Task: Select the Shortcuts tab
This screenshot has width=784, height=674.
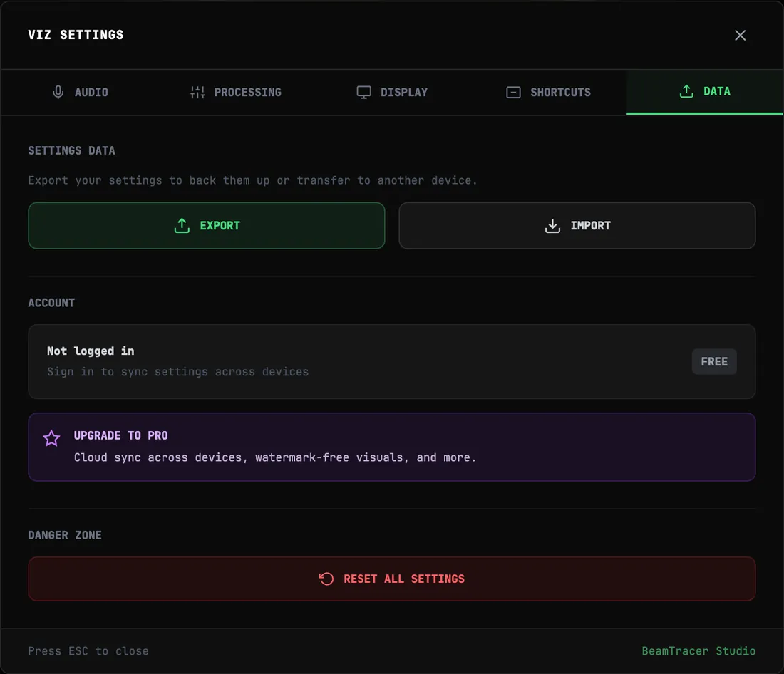Action: coord(549,92)
